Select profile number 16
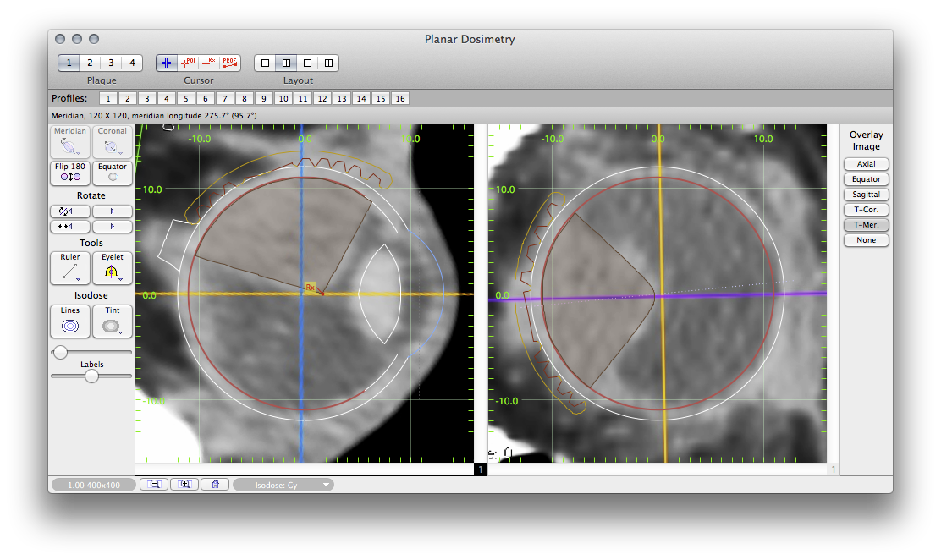The height and width of the screenshot is (560, 941). 400,99
